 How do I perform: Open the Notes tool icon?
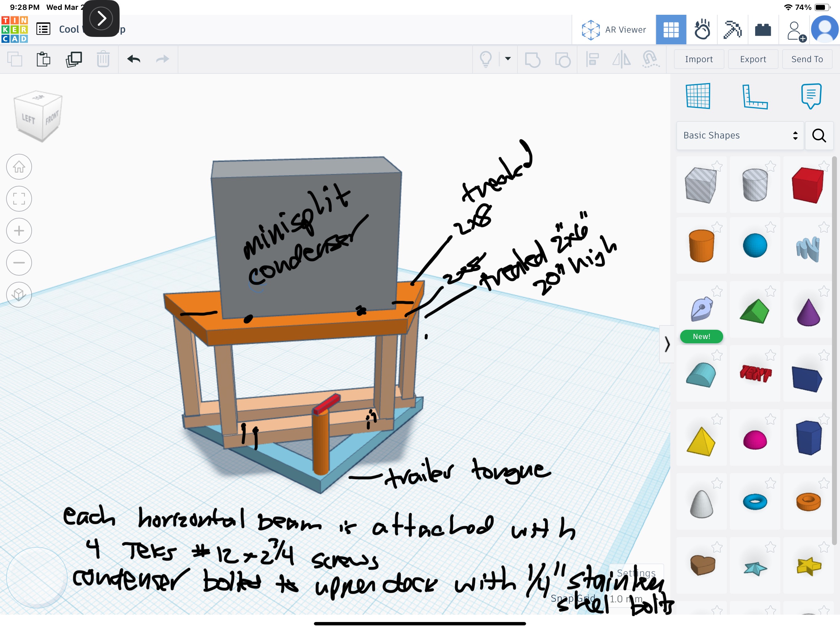(811, 96)
